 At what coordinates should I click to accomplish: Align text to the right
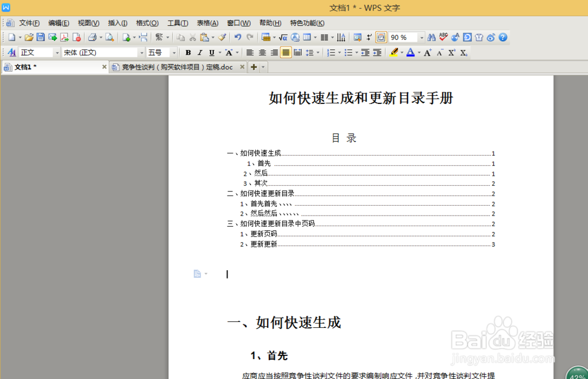[274, 53]
